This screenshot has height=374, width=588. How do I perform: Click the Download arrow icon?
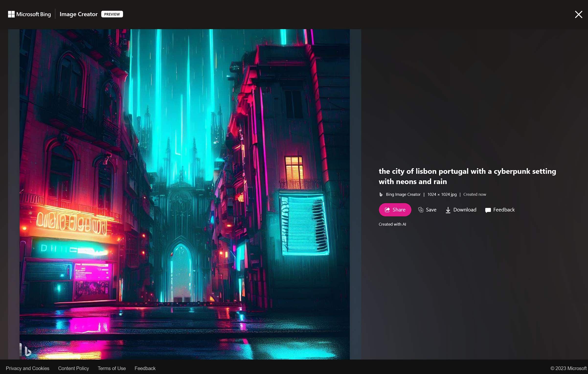[448, 210]
